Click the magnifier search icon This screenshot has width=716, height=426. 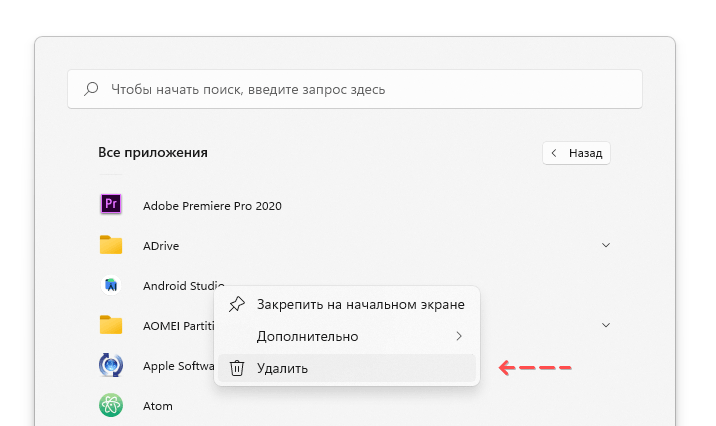click(x=91, y=89)
